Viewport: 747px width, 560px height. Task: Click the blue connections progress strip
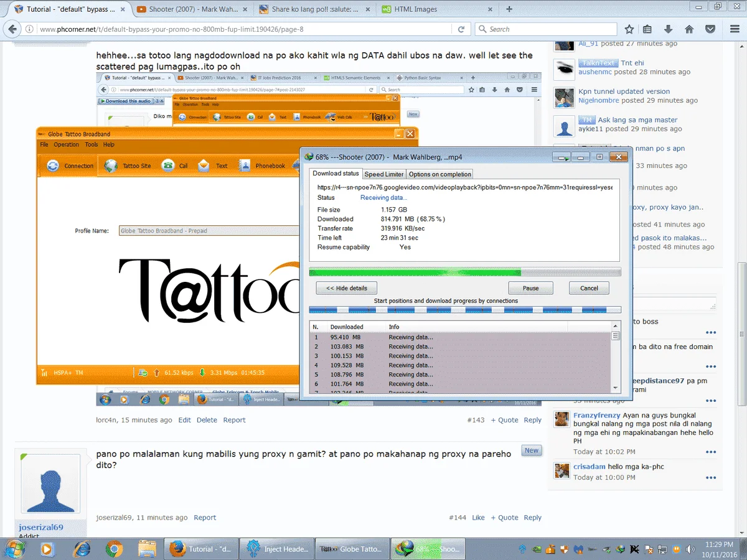coord(465,310)
